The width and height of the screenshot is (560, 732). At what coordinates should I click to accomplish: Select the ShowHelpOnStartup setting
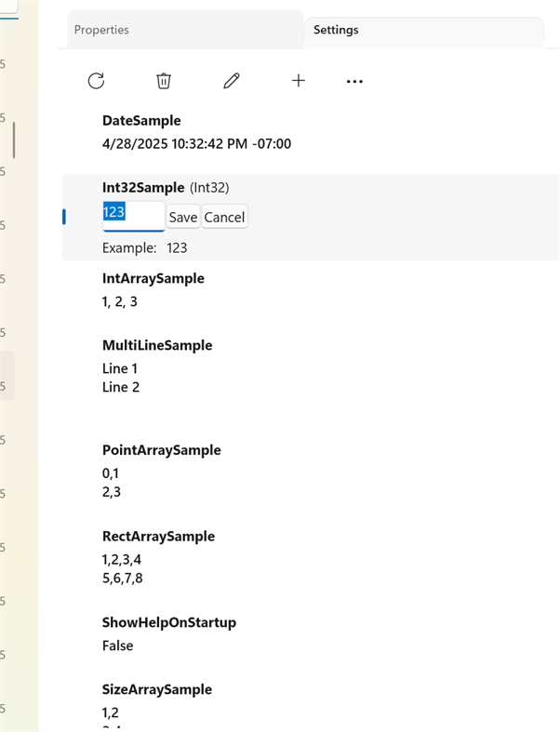pyautogui.click(x=169, y=622)
